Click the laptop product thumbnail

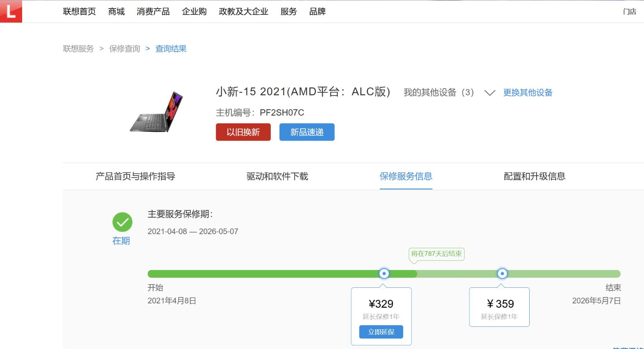click(157, 112)
